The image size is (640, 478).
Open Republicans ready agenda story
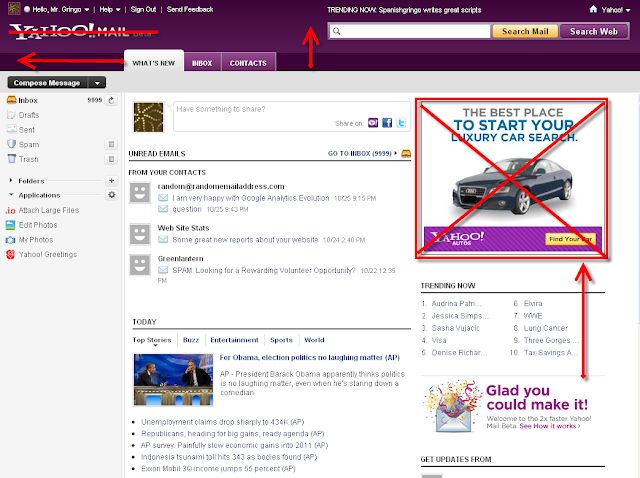pos(233,434)
